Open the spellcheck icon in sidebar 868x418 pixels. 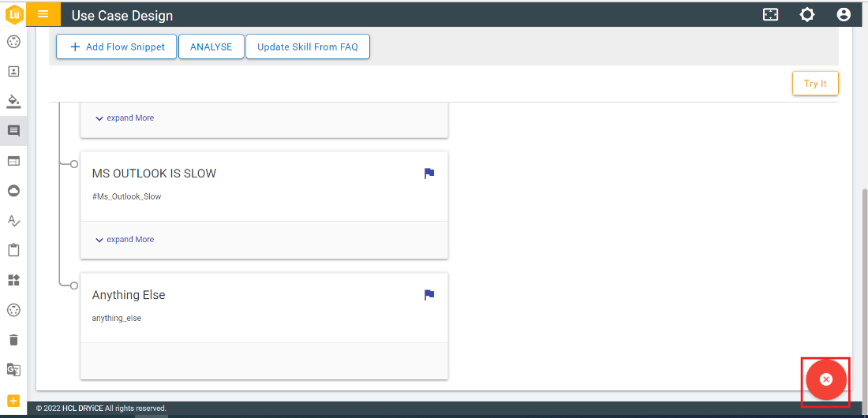click(x=13, y=221)
